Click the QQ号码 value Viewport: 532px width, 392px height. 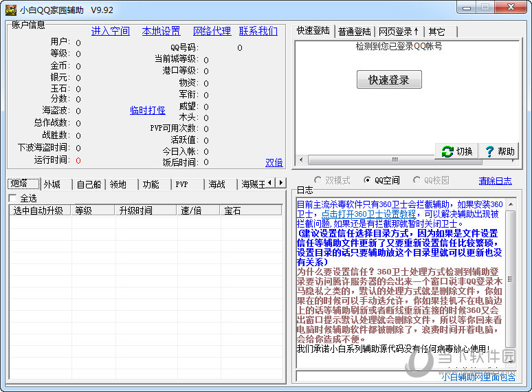tap(240, 48)
